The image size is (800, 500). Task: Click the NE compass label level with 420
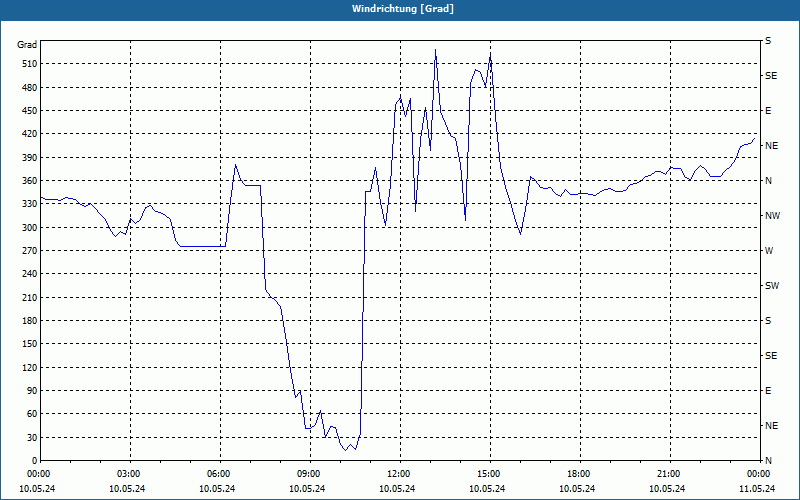coord(771,146)
